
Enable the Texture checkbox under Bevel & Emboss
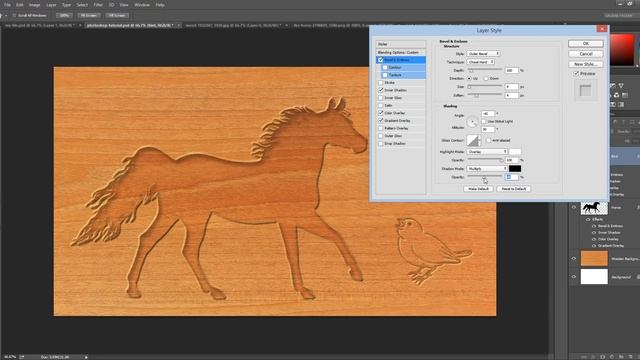pos(385,75)
